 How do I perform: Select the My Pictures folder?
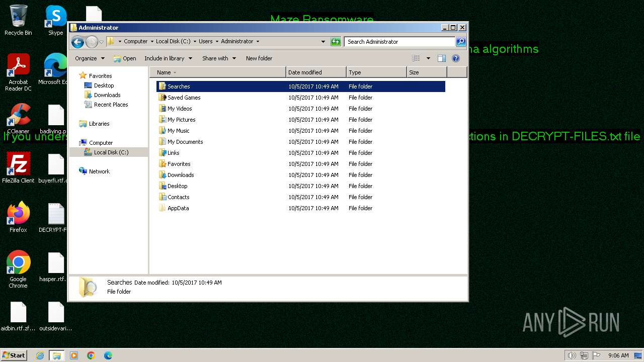pos(177,120)
